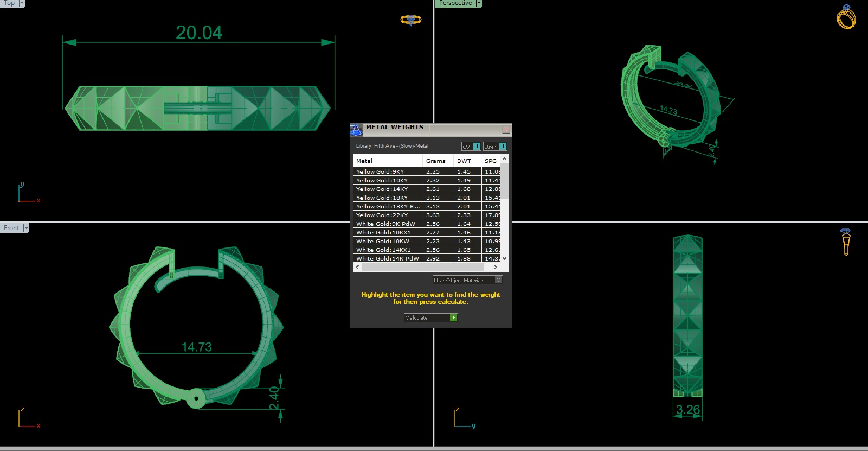Click the ring side-view icon in lower right viewport

click(846, 242)
